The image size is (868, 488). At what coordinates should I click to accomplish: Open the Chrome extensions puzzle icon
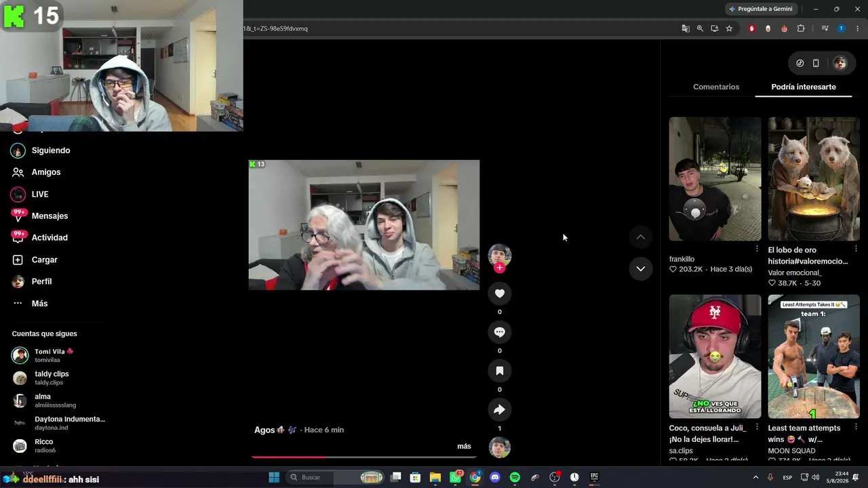pyautogui.click(x=801, y=28)
